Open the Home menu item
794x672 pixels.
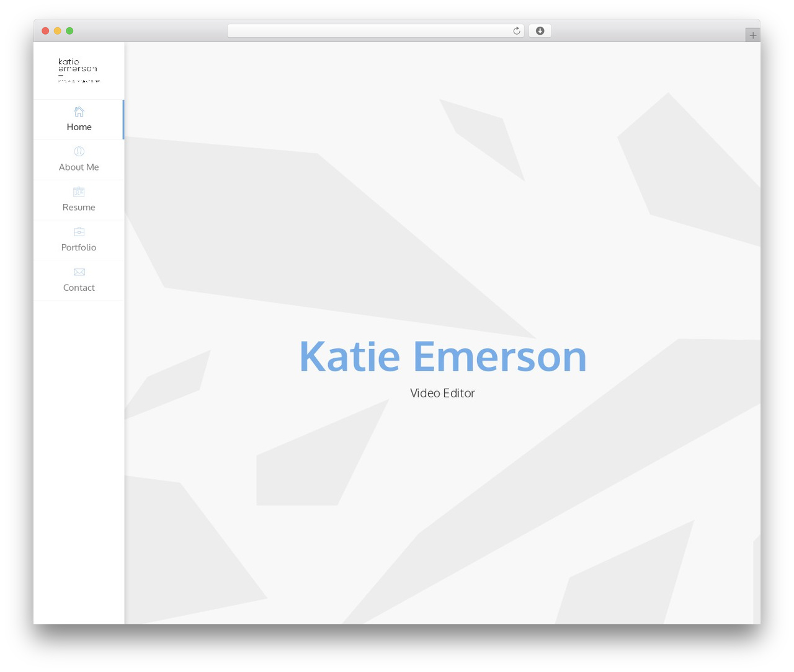(79, 120)
